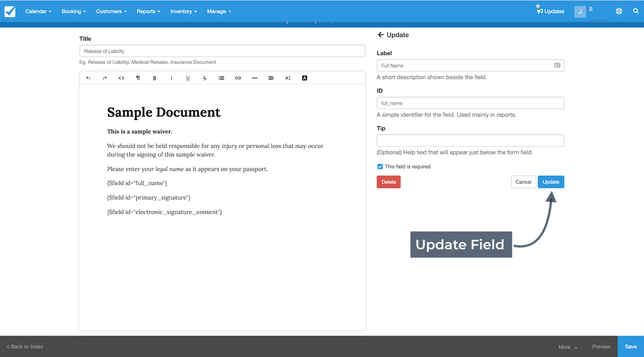
Task: Cancel the field update
Action: point(523,182)
